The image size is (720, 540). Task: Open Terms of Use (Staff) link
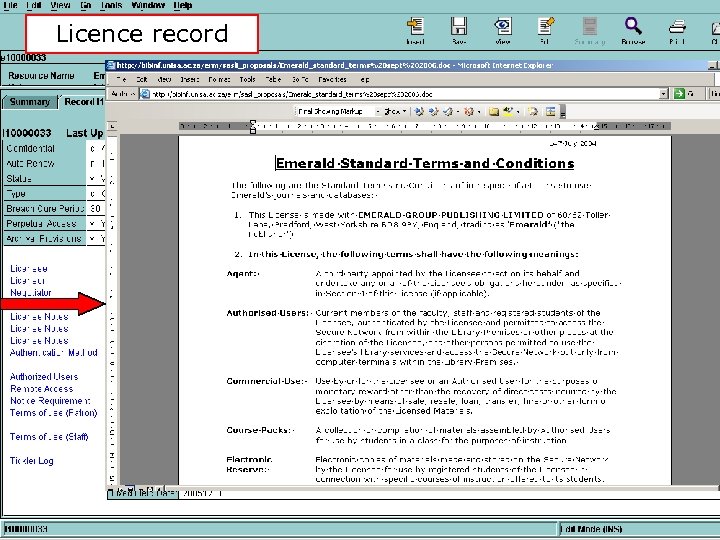pos(49,436)
